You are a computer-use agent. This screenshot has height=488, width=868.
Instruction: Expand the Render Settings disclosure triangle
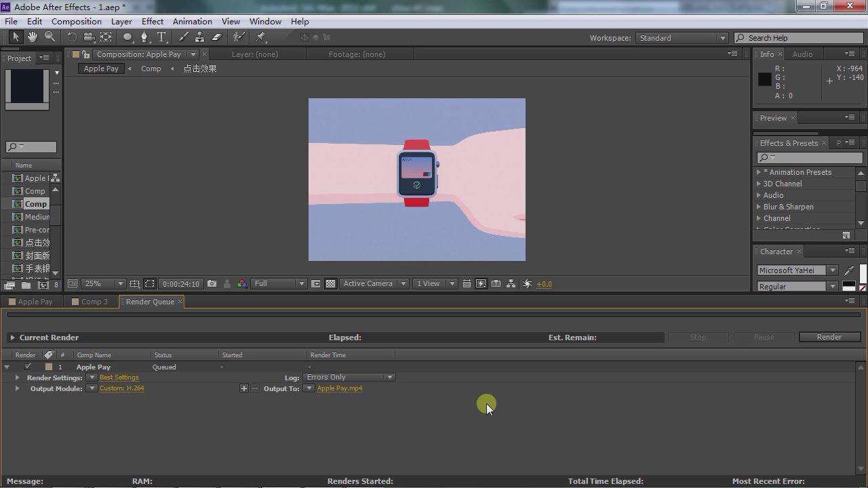tap(17, 378)
